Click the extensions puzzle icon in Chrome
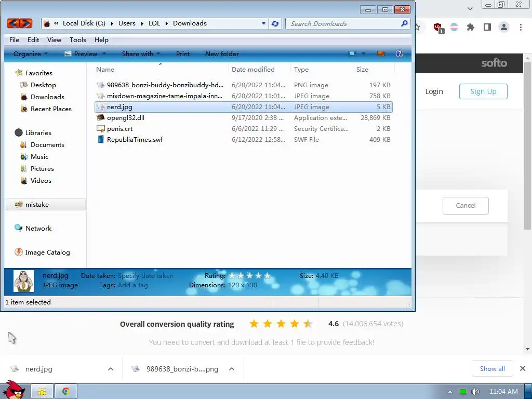532x399 pixels. point(471,27)
